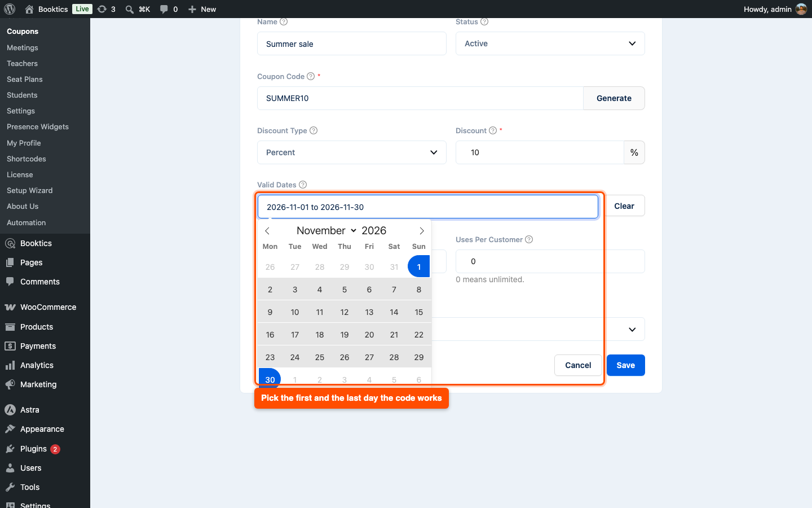Open the Booktics sidebar menu icon
This screenshot has width=812, height=508.
10,243
